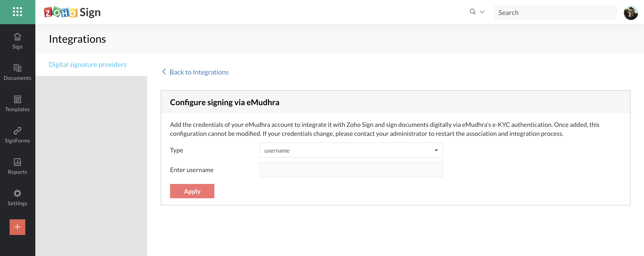Open the Templates sidebar icon

click(x=17, y=100)
